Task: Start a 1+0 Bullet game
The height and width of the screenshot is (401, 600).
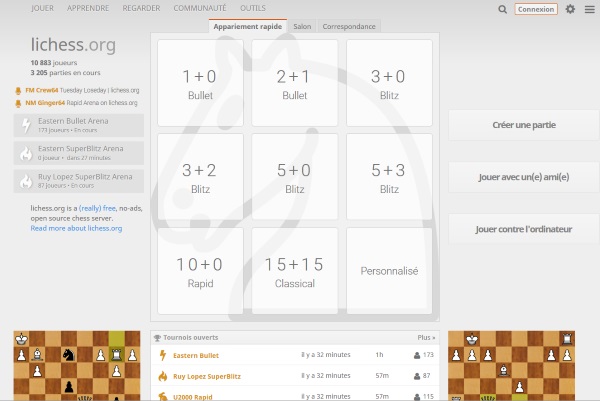Action: point(200,83)
